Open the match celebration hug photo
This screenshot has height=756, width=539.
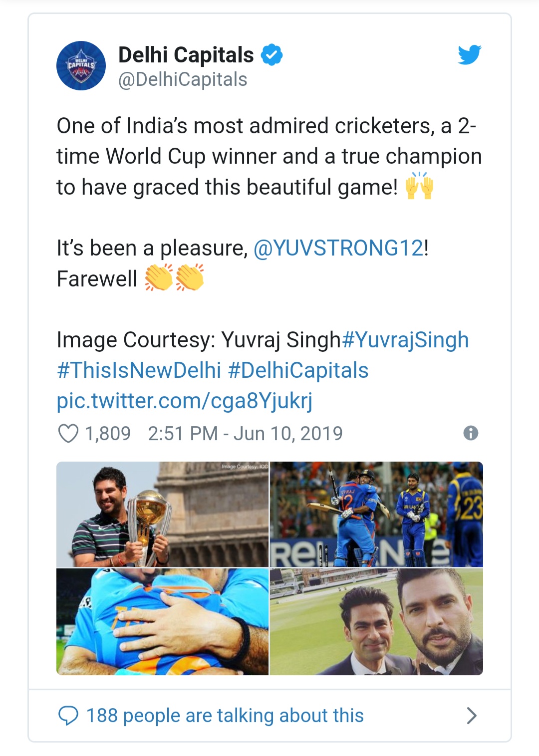(376, 514)
